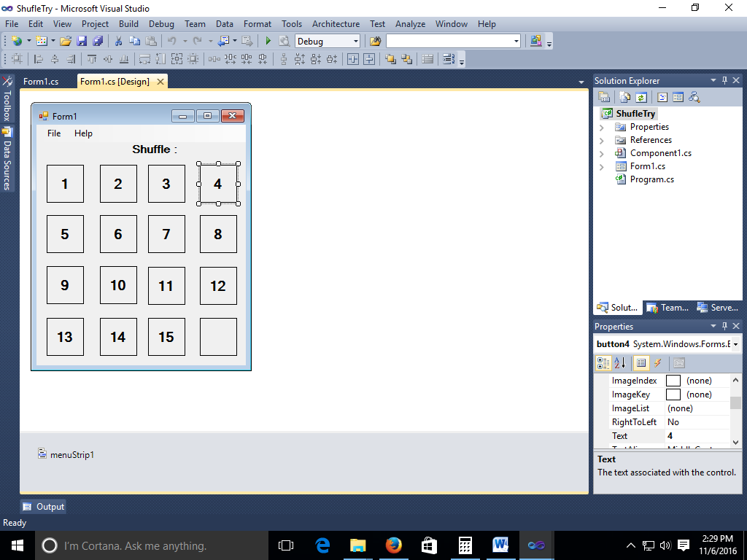747x560 pixels.
Task: Switch to the Server Explorer tab
Action: 718,308
